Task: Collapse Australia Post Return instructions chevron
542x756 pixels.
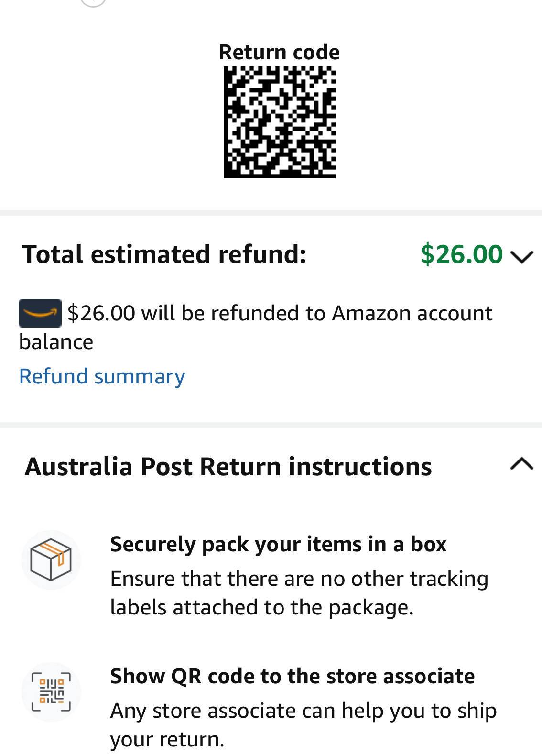Action: click(521, 464)
